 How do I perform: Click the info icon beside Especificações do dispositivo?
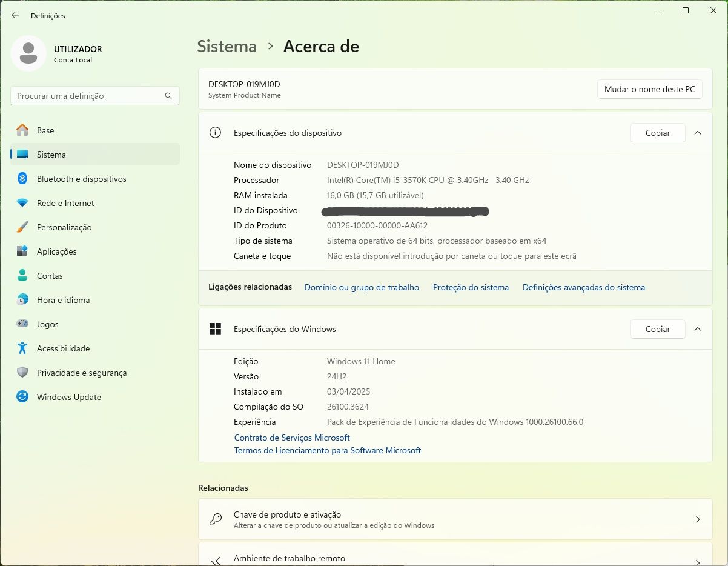(215, 133)
